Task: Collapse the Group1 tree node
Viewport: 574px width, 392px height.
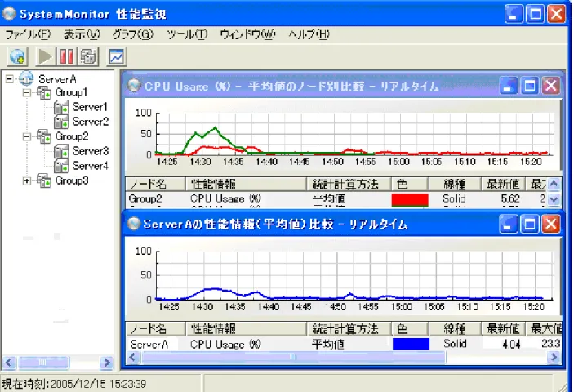Action: pos(27,92)
